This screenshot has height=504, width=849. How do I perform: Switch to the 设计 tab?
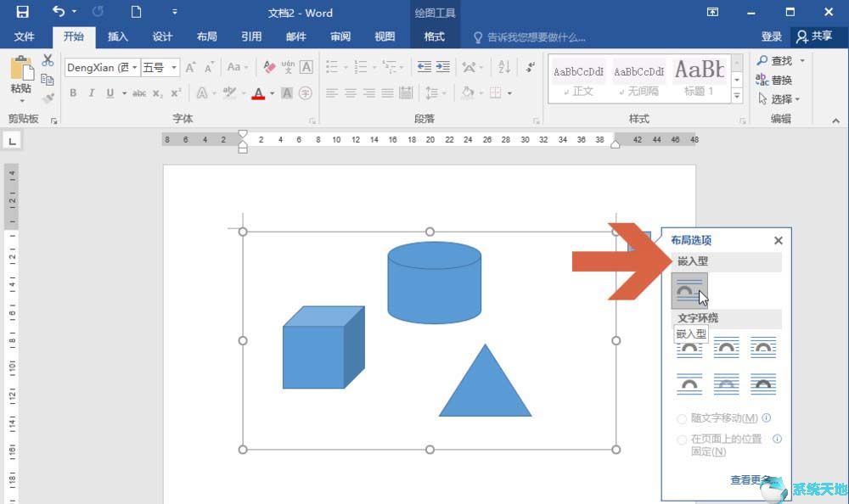(162, 36)
